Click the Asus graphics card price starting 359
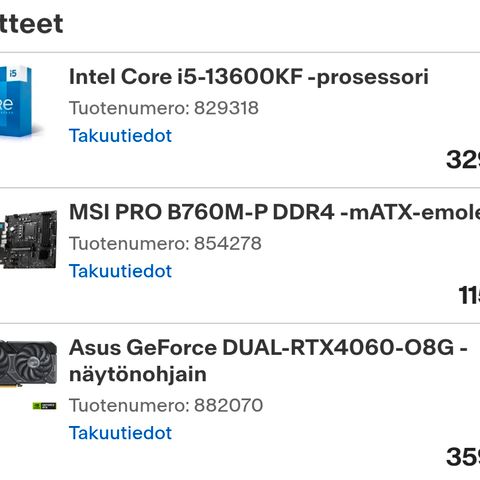 [463, 457]
